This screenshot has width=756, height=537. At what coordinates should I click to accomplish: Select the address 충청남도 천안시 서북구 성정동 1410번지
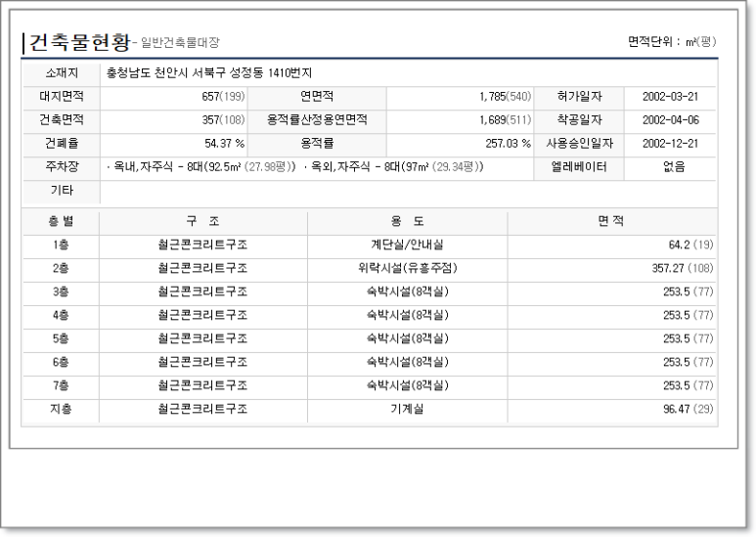[x=209, y=72]
